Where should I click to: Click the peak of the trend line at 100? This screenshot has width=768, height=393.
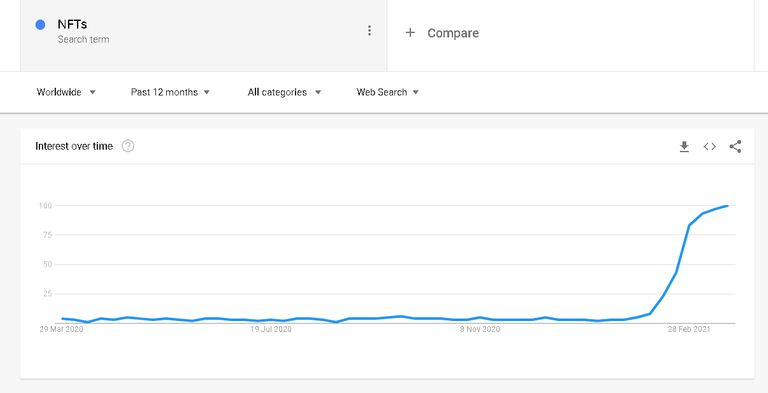728,206
